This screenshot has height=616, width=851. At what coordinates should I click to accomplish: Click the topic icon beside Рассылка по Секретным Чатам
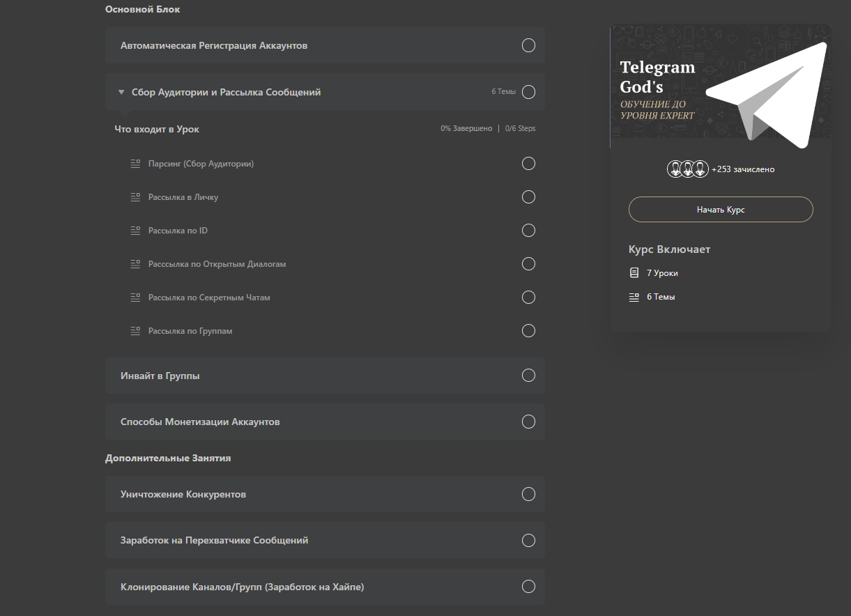135,298
